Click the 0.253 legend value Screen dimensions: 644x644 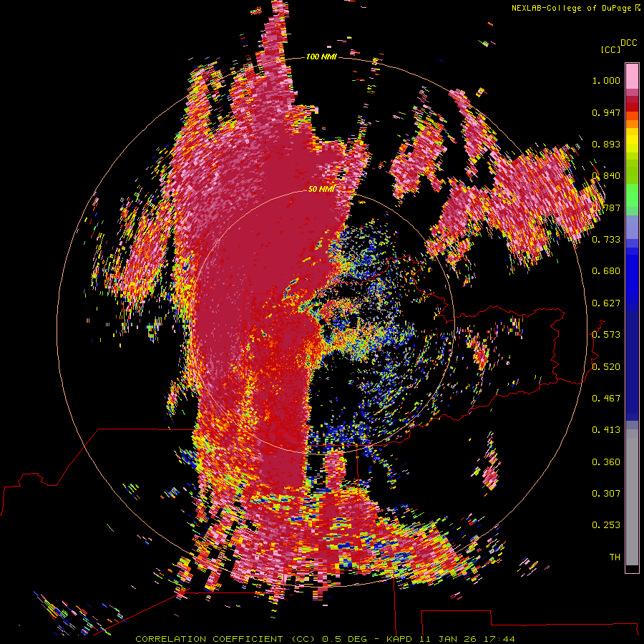coord(606,525)
